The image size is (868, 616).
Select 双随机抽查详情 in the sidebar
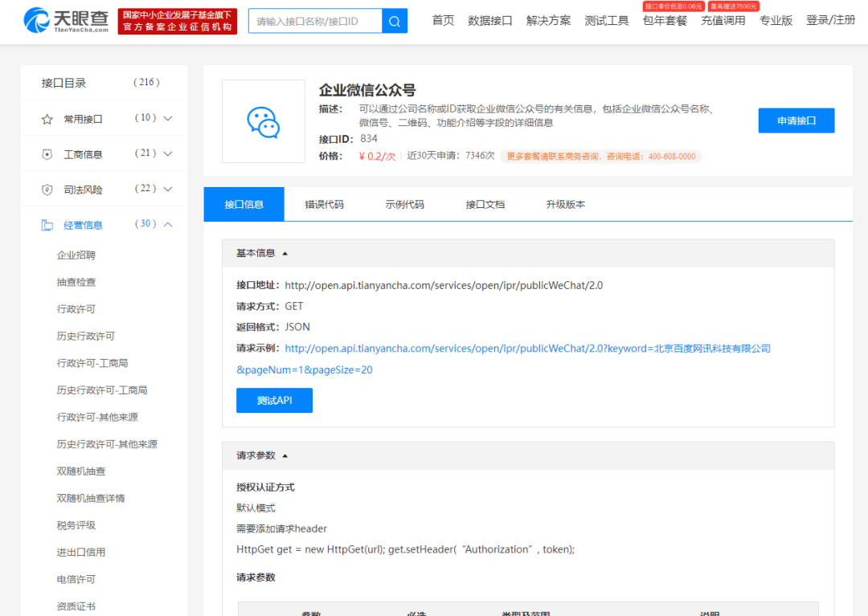point(91,498)
